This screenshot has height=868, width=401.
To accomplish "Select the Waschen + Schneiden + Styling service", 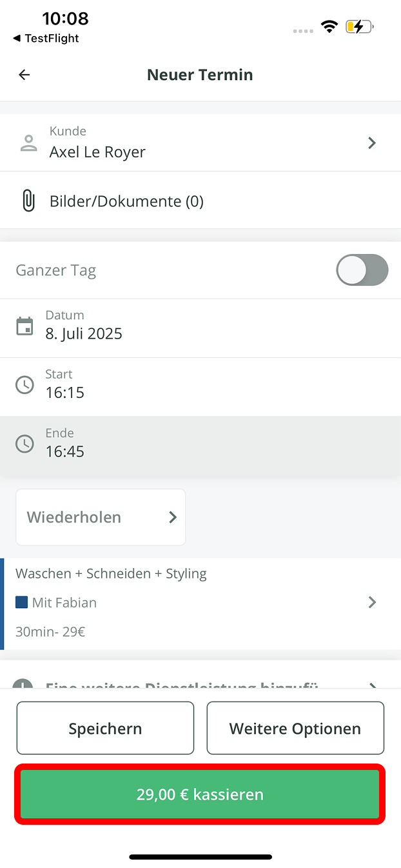I will [111, 574].
